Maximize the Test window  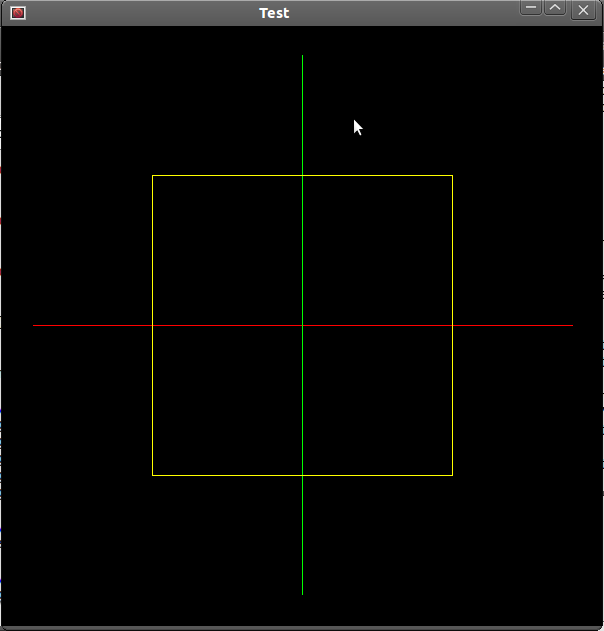pyautogui.click(x=555, y=8)
